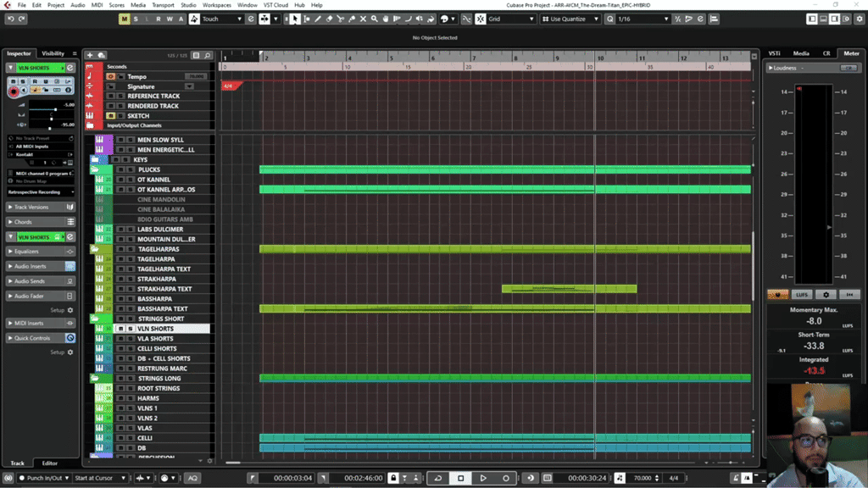
Task: Click the Inspector record enable button
Action: 14,91
